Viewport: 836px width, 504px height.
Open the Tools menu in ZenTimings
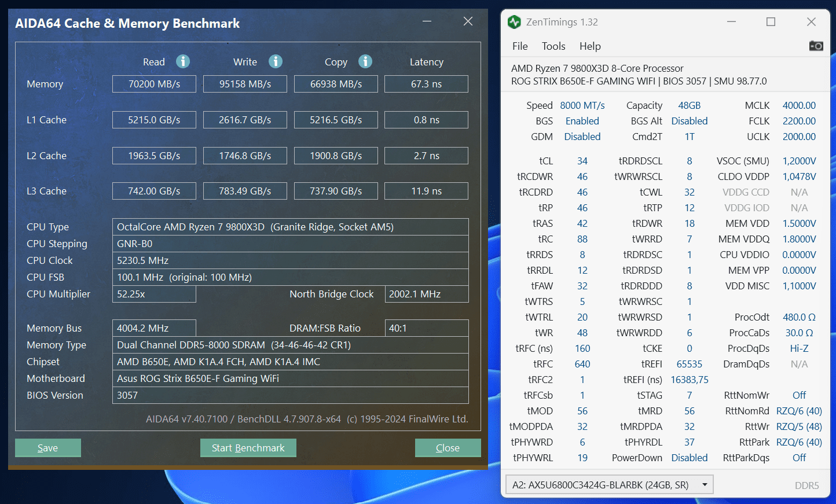[x=553, y=46]
